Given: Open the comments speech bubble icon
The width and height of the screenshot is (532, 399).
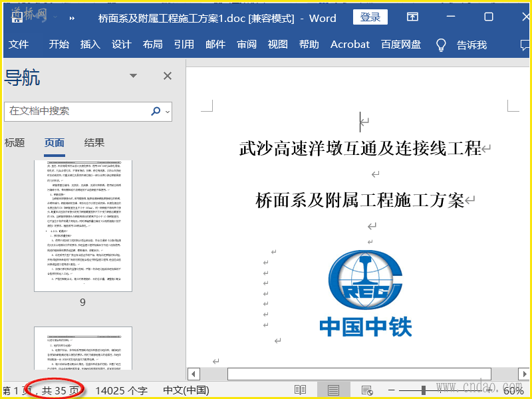Looking at the screenshot, I should (525, 45).
